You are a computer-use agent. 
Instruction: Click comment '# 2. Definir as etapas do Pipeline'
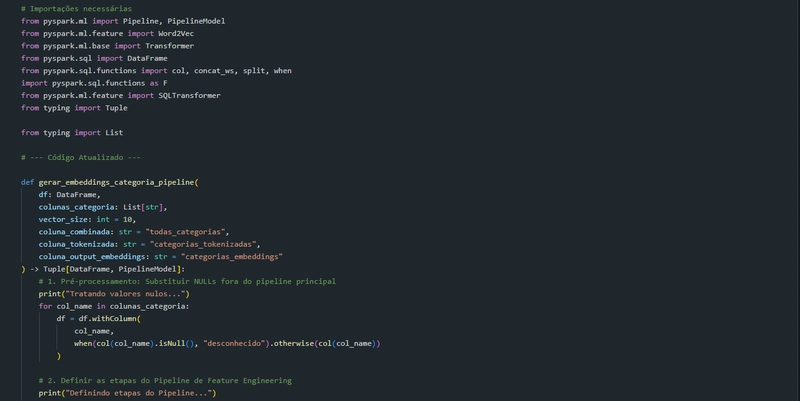pyautogui.click(x=165, y=381)
